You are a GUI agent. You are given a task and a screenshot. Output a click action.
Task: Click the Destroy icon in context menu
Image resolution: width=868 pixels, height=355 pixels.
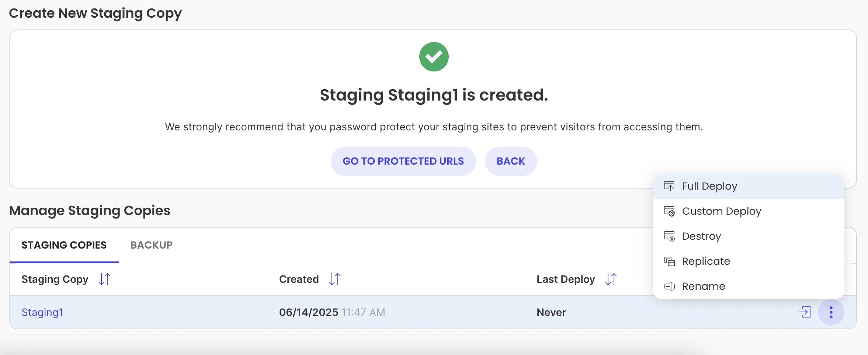(669, 236)
